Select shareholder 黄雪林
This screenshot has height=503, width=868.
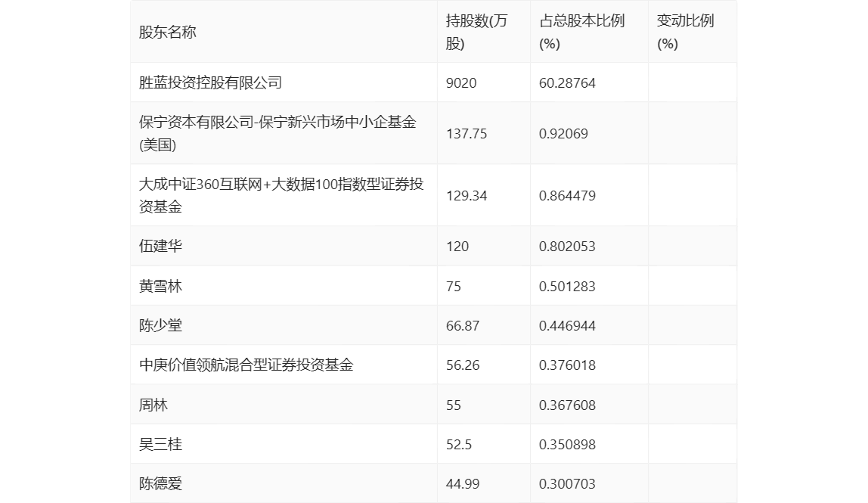click(160, 286)
